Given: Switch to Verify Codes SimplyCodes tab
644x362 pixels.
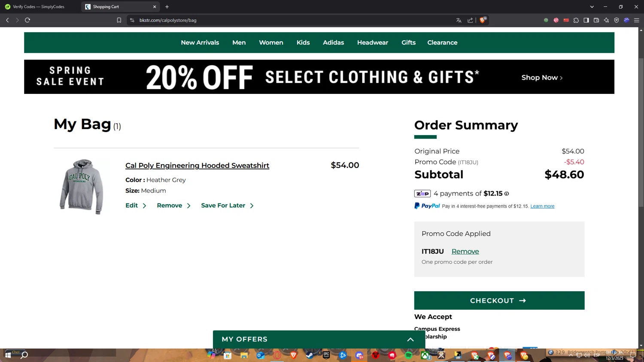Looking at the screenshot, I should 39,7.
